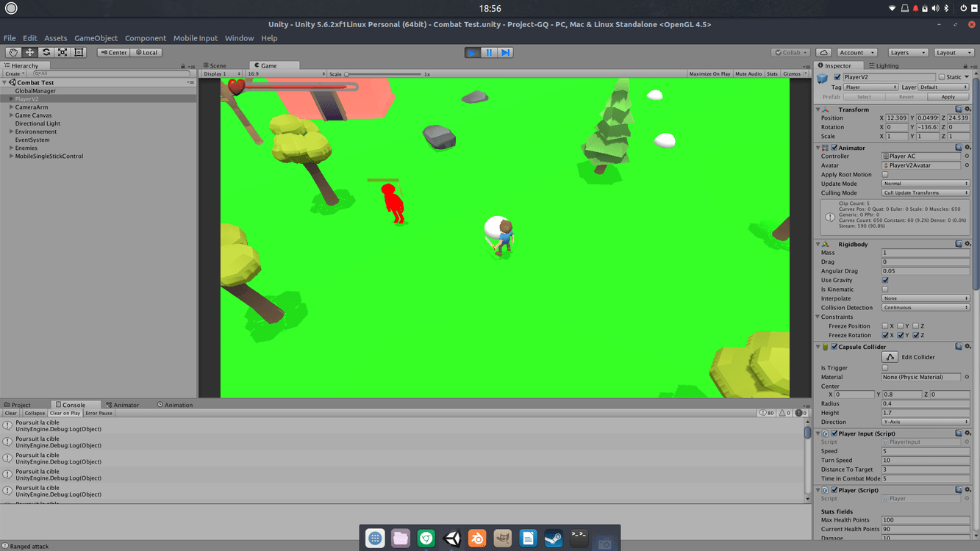Expand the CameraArm hierarchy item
This screenshot has width=980, height=551.
11,107
